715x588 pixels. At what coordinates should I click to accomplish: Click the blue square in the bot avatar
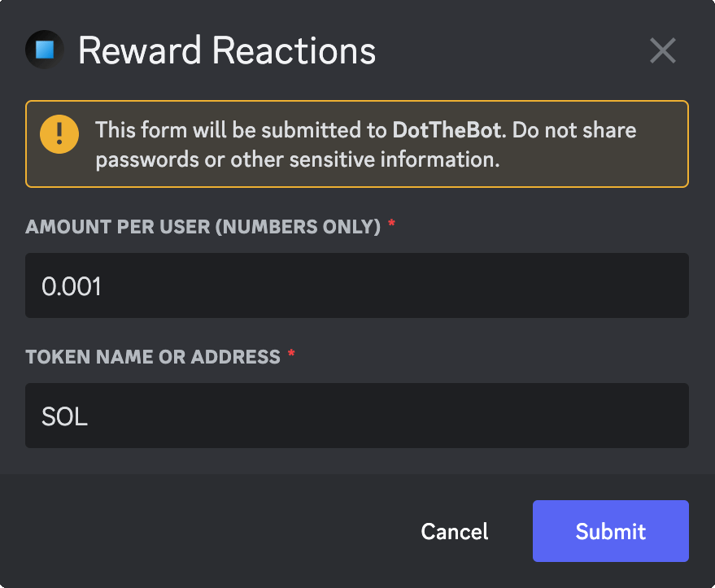tap(45, 50)
